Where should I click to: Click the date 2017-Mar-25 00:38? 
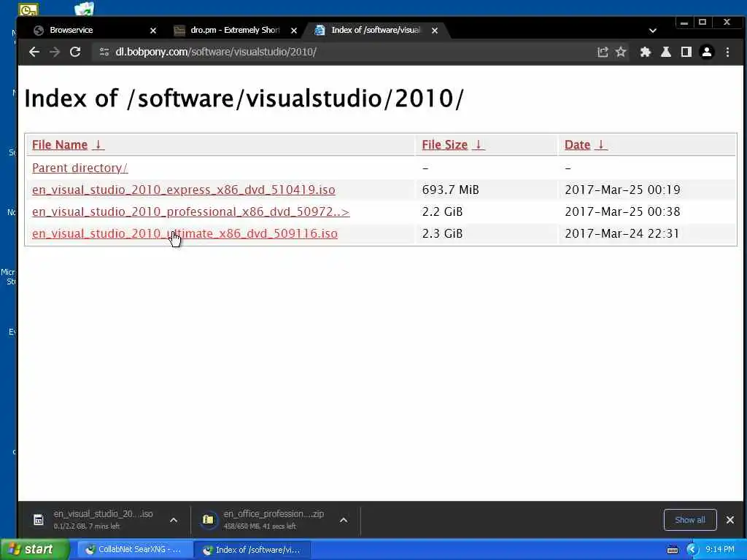click(622, 212)
